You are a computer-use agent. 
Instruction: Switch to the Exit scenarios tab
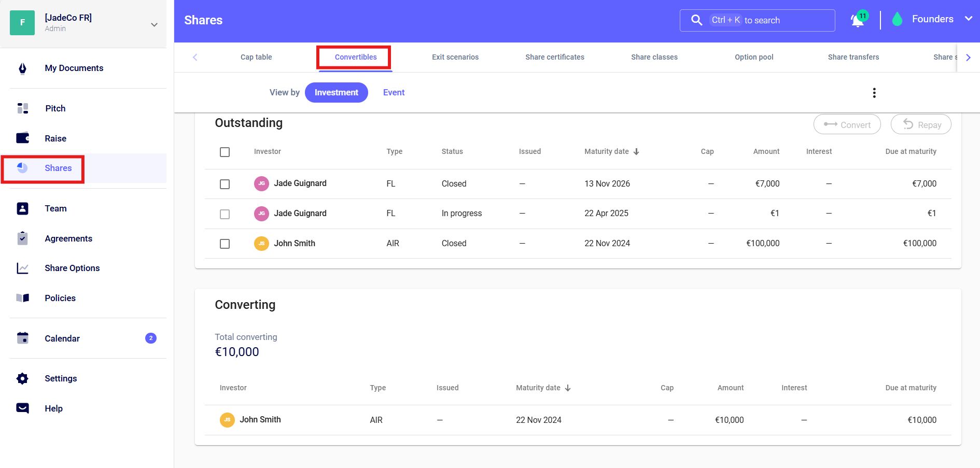(455, 57)
